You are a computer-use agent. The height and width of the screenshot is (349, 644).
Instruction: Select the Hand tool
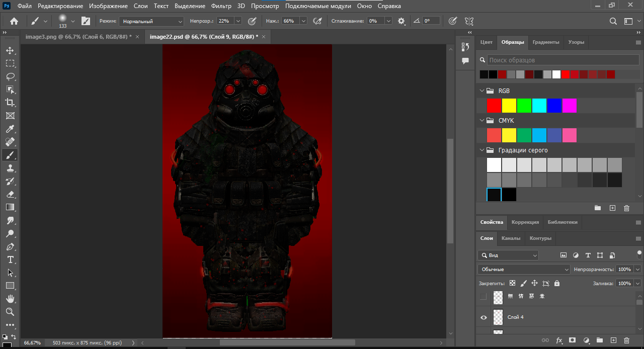click(x=10, y=299)
